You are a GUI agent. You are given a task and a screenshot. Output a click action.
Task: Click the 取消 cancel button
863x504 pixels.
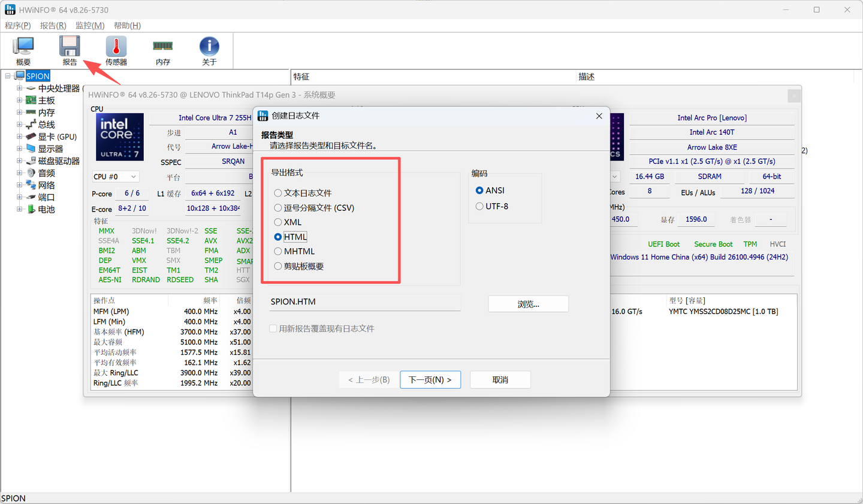[x=500, y=379]
